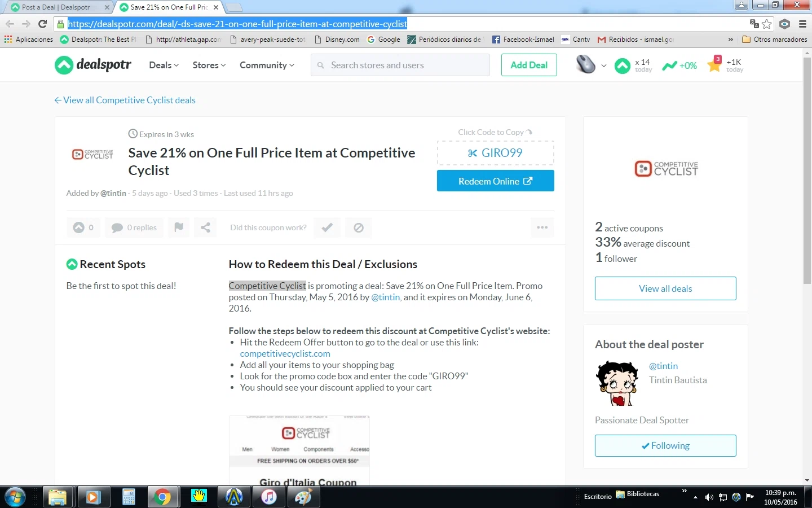Close the Save 21% on One Full Price tab
This screenshot has height=508, width=812.
pyautogui.click(x=216, y=7)
